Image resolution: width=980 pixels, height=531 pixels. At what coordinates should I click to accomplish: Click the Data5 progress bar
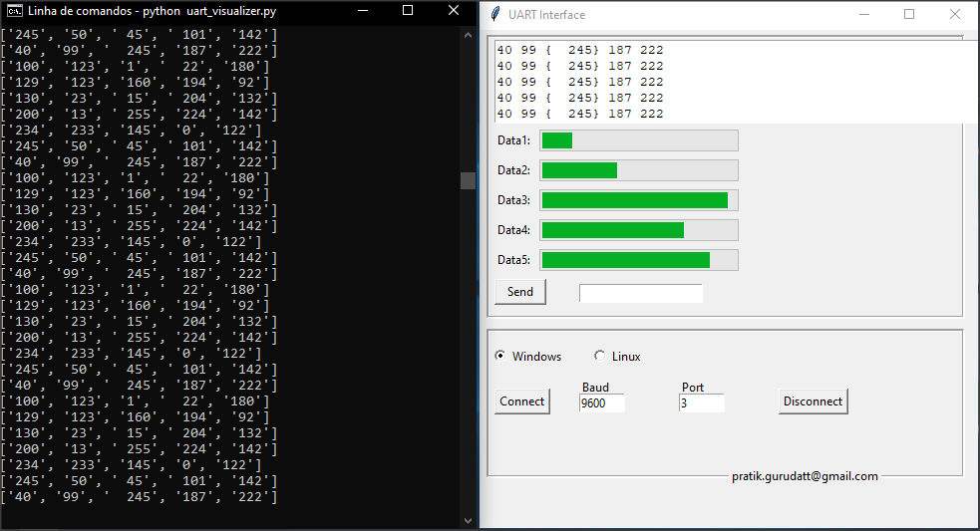[x=639, y=260]
